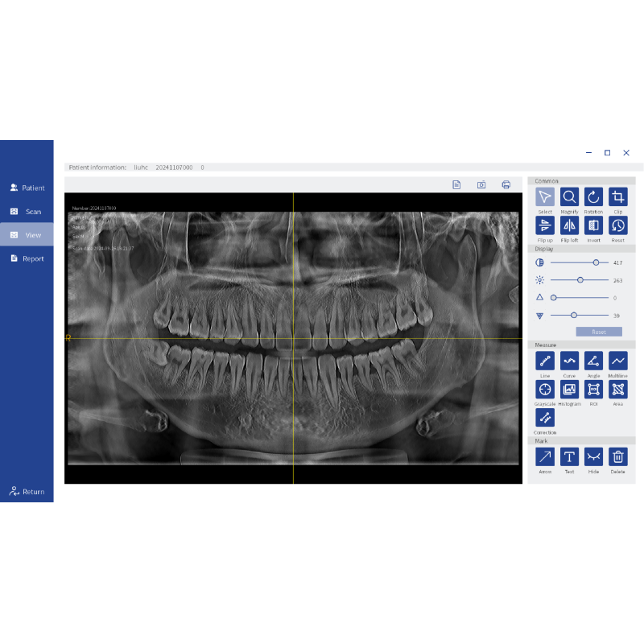Viewport: 644px width, 644px height.
Task: Open the Correction calibration tool
Action: (x=545, y=418)
